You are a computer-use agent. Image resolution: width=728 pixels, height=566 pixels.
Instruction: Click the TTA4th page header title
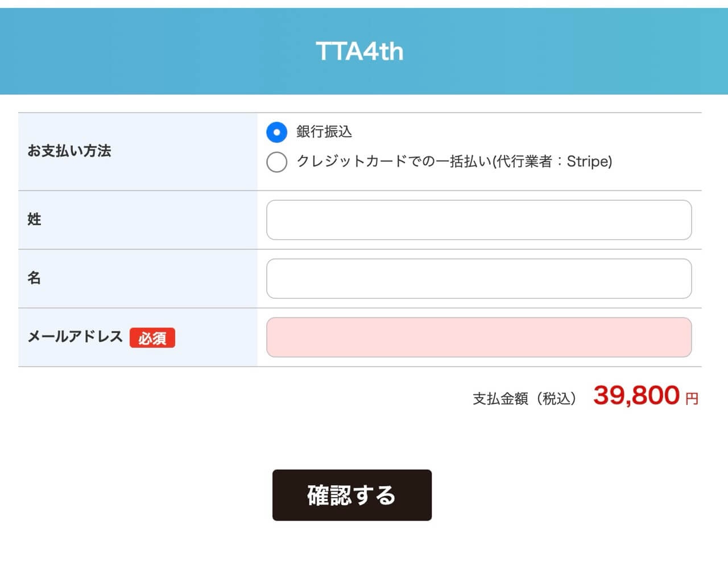point(359,51)
